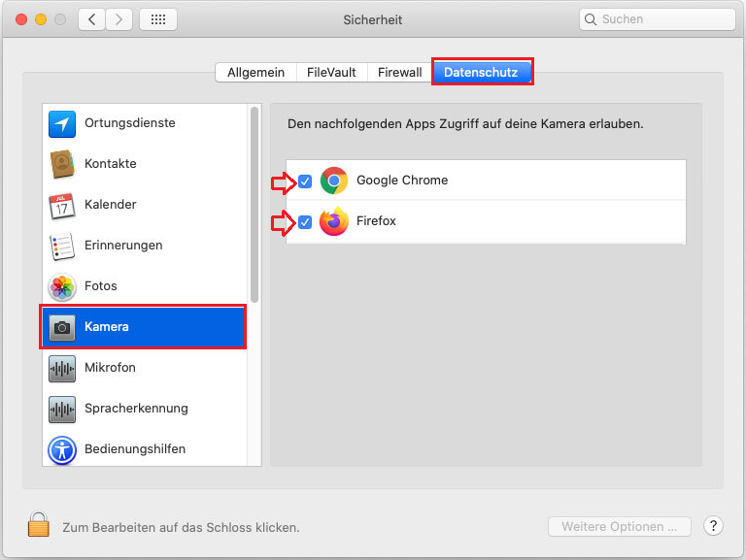Switch to the Firewall tab

pos(399,73)
